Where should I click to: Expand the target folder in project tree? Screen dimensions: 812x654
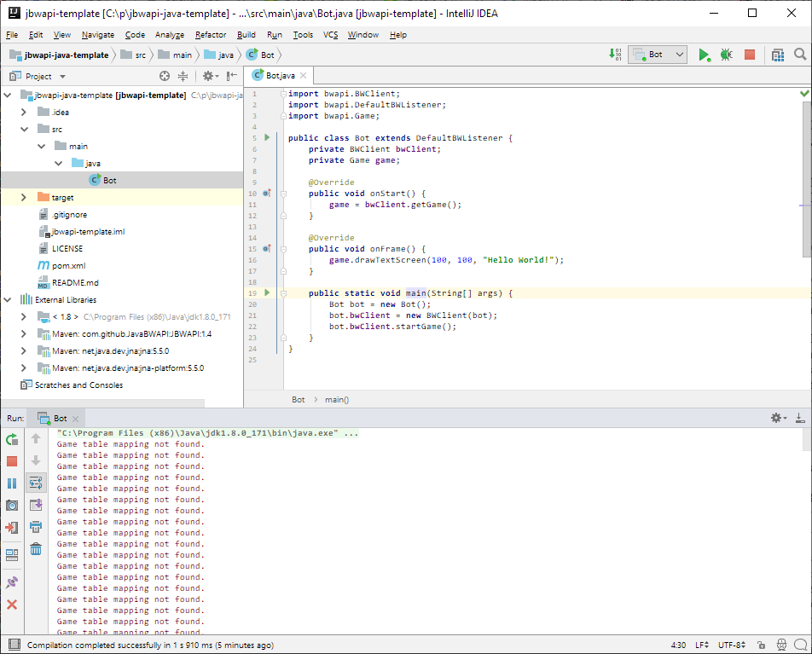[x=24, y=197]
